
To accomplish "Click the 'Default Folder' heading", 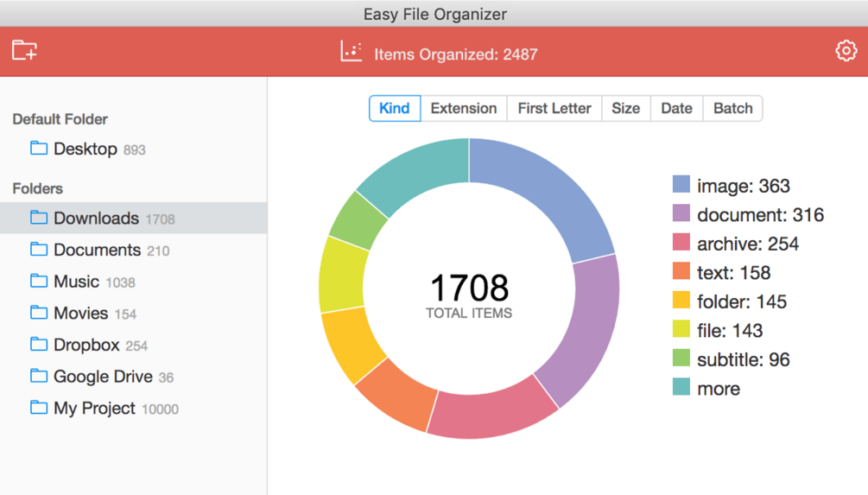I will point(60,119).
